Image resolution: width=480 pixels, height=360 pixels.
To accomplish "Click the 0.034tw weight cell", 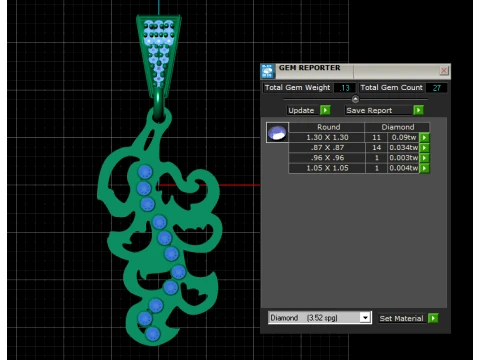I will tap(404, 148).
